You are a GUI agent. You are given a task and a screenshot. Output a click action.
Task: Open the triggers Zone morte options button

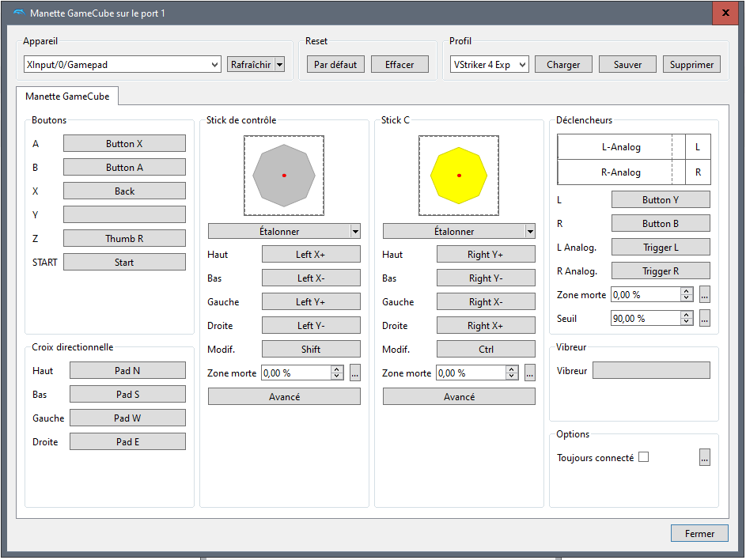(704, 294)
